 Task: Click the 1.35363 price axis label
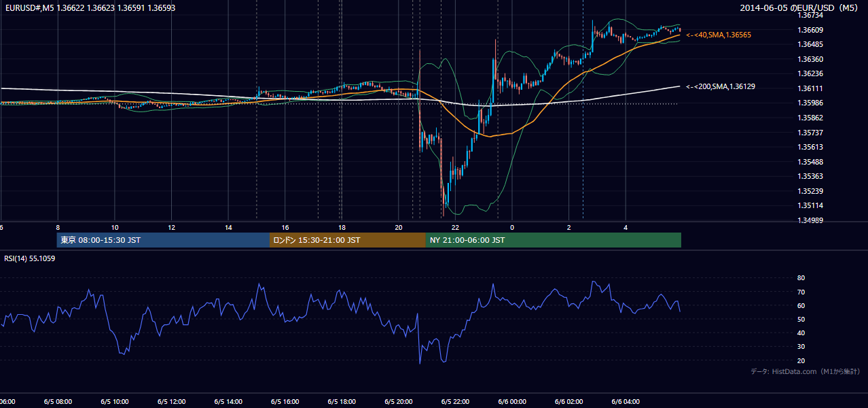pos(810,176)
